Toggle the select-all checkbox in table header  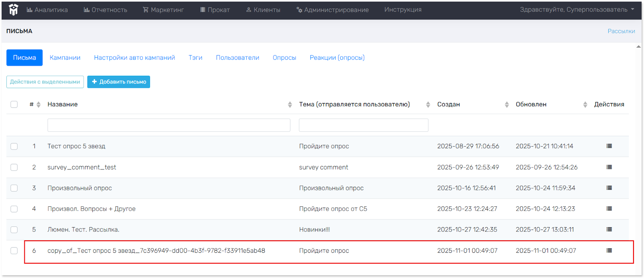[x=14, y=105]
